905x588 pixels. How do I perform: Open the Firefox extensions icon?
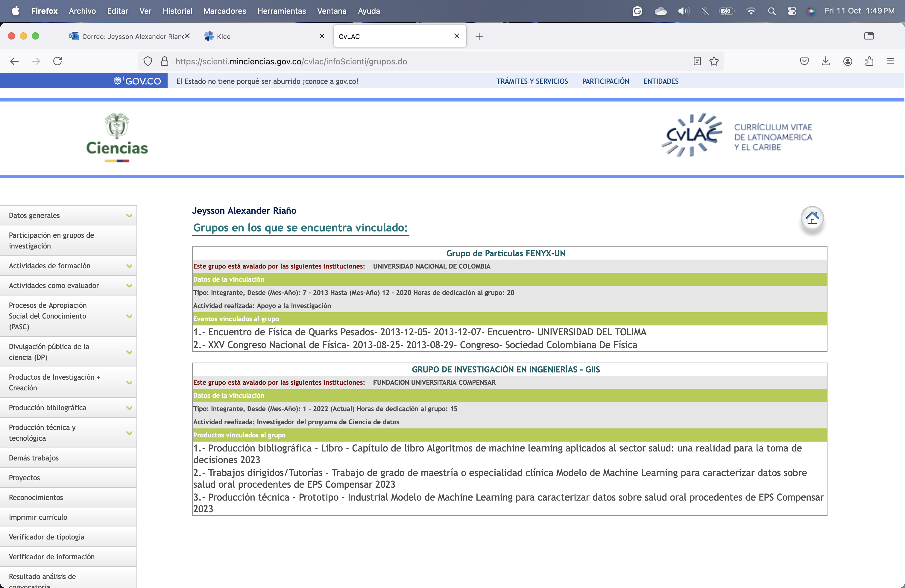pyautogui.click(x=869, y=61)
